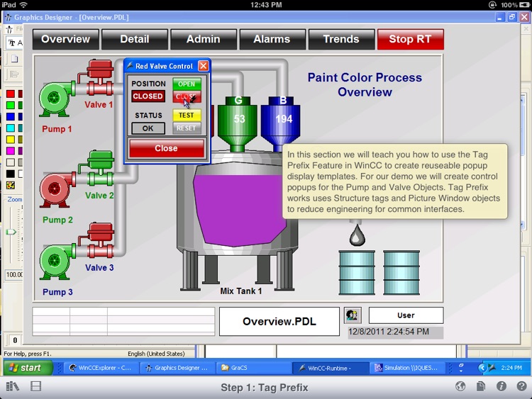
Task: Switch to Graphics Designer taskbar window
Action: [x=178, y=368]
